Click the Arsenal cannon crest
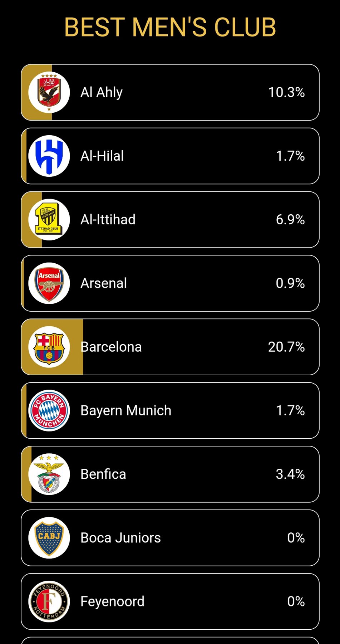Viewport: 340px width, 644px height. pos(49,283)
